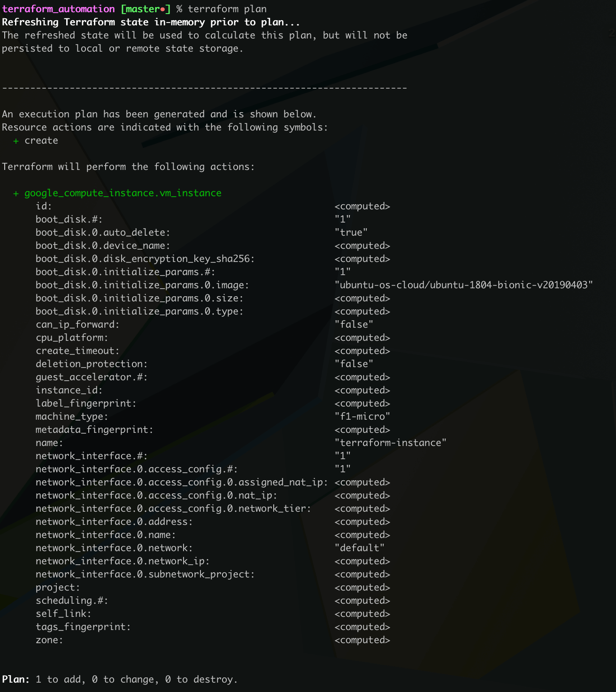Click the terraform_automation directory name in prompt

pyautogui.click(x=58, y=9)
